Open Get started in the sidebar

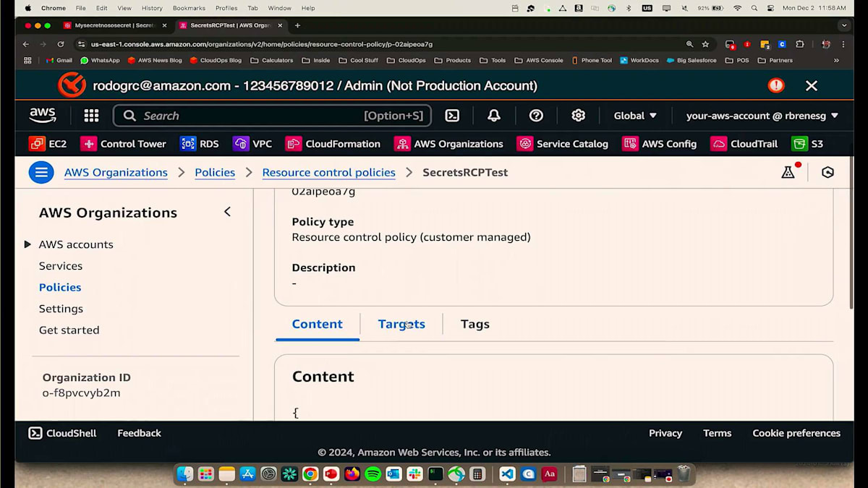[x=69, y=330]
